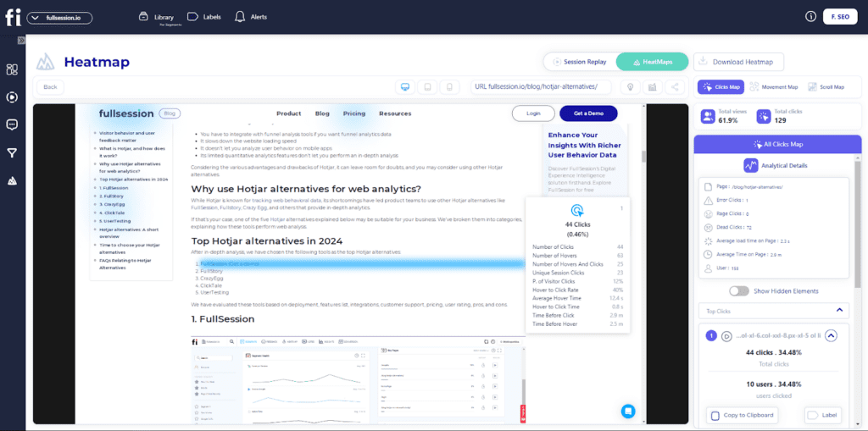This screenshot has height=431, width=868.
Task: Switch to the Session Replay tab
Action: [579, 62]
